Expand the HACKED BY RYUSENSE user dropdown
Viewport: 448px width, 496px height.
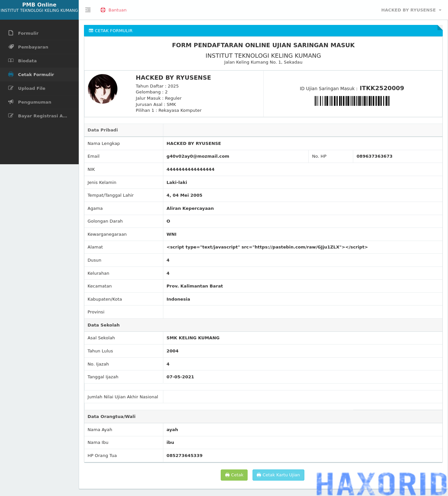point(411,10)
